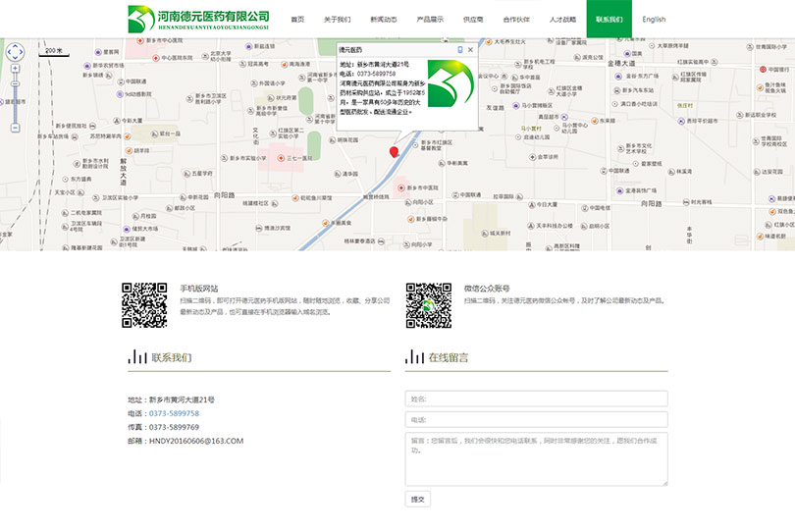This screenshot has height=532, width=795.
Task: Click the send-to-phone icon in map popup
Action: pos(459,49)
